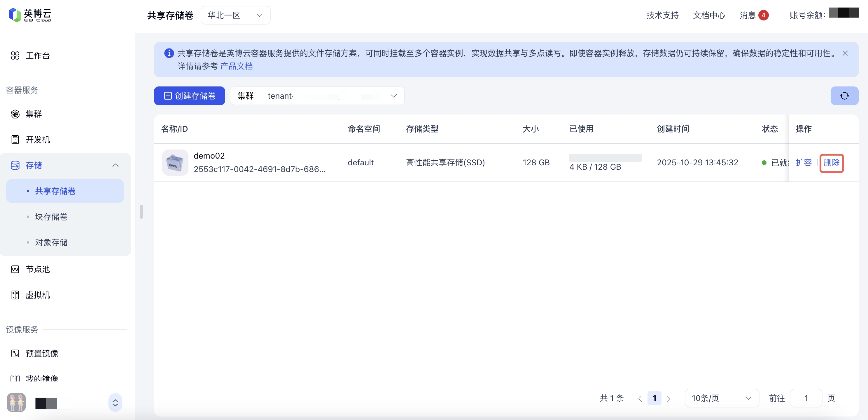
Task: Dismiss the info banner with X
Action: tap(845, 53)
